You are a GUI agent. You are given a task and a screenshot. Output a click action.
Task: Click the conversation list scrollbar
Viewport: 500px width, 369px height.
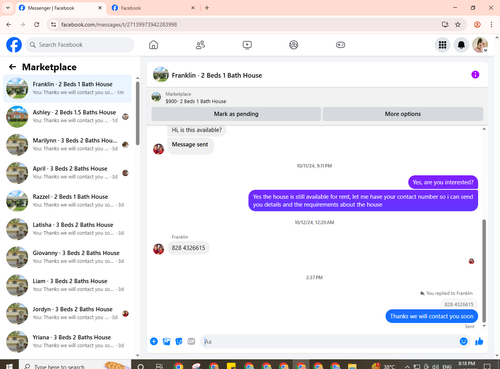(137, 113)
